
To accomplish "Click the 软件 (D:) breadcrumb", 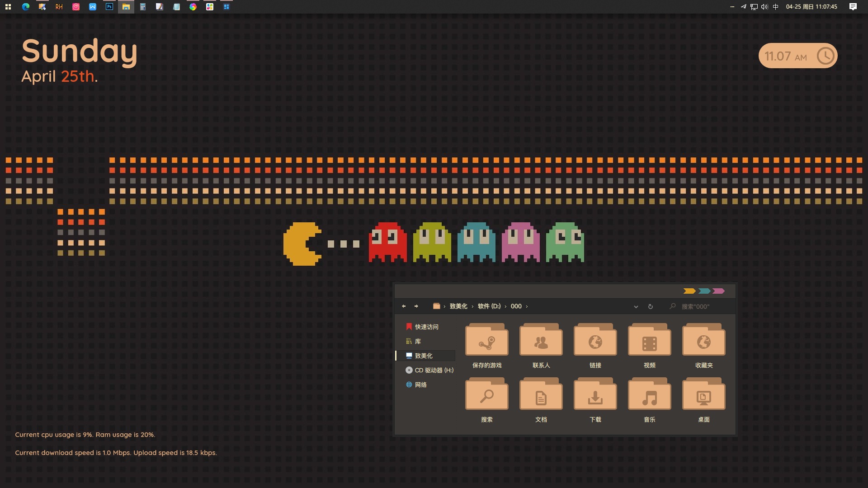I will pyautogui.click(x=489, y=306).
